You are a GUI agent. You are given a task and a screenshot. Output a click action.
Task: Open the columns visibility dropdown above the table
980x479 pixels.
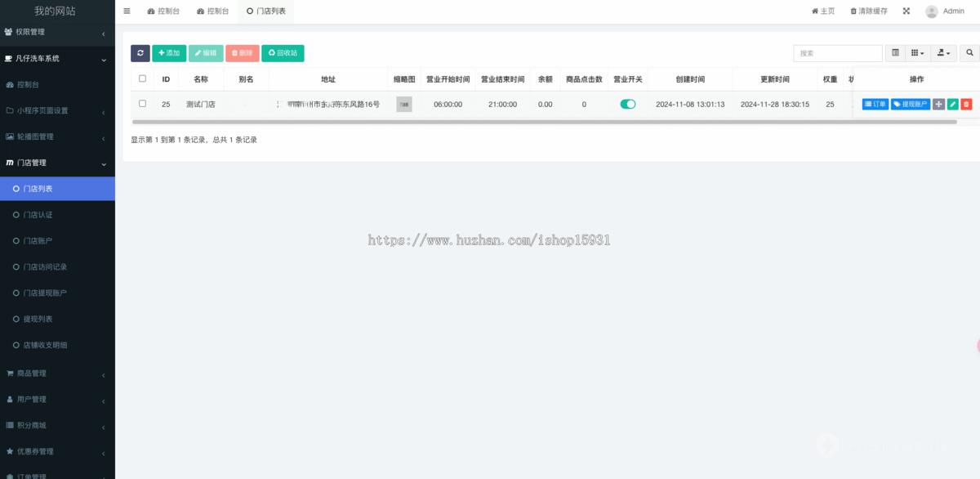[x=916, y=52]
